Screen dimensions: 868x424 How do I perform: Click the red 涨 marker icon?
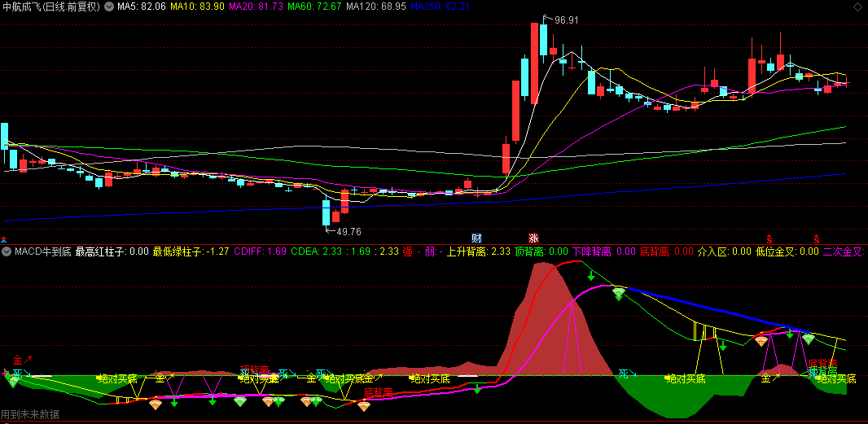(533, 238)
